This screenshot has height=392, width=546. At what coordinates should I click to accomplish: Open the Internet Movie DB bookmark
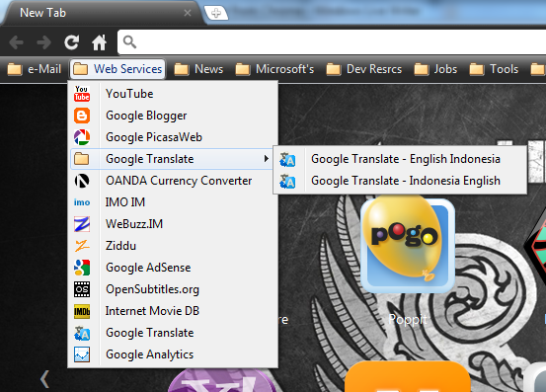(173, 311)
